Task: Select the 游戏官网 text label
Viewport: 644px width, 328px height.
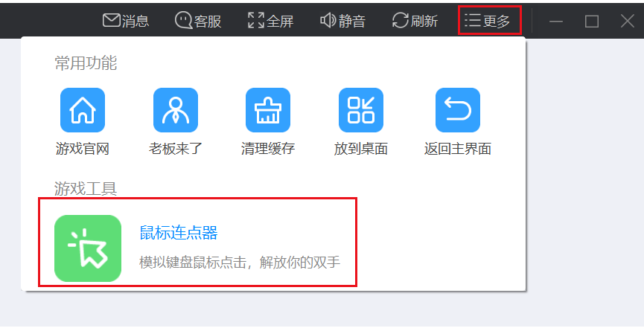Action: point(82,149)
